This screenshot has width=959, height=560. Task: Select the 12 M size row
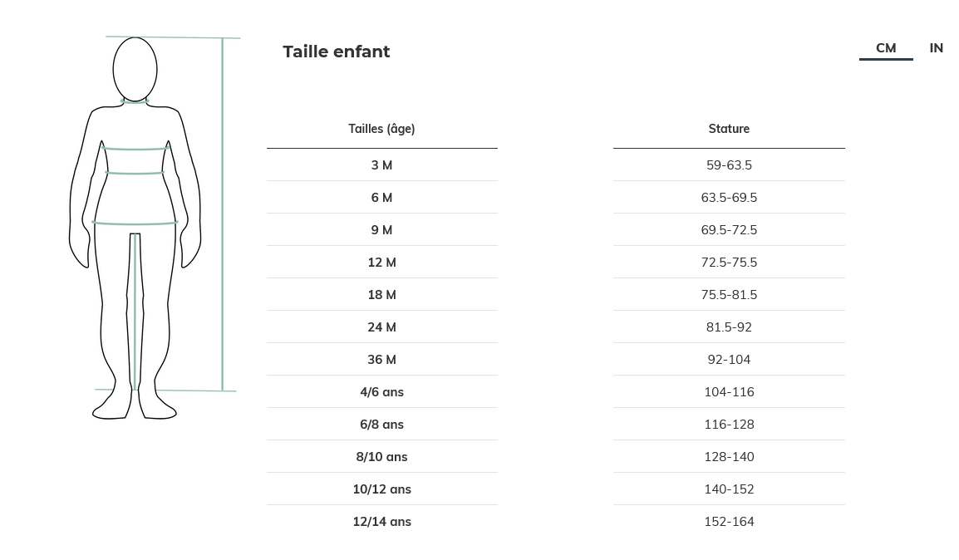[x=381, y=263]
